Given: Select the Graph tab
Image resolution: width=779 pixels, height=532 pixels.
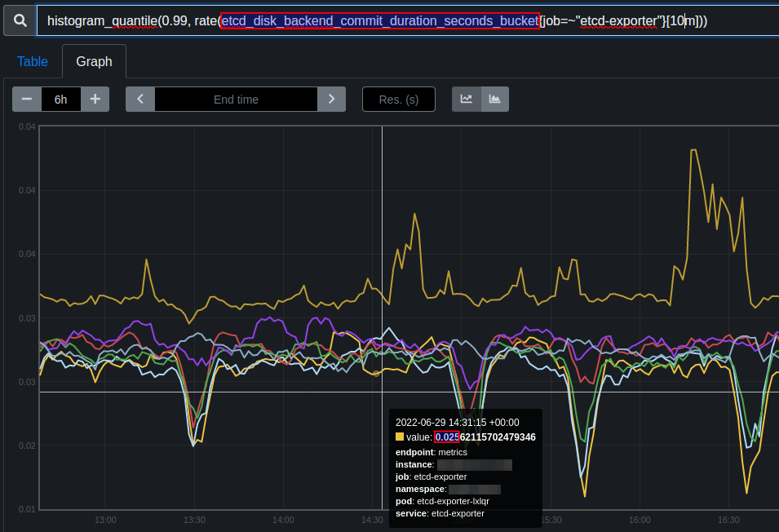Looking at the screenshot, I should point(94,61).
